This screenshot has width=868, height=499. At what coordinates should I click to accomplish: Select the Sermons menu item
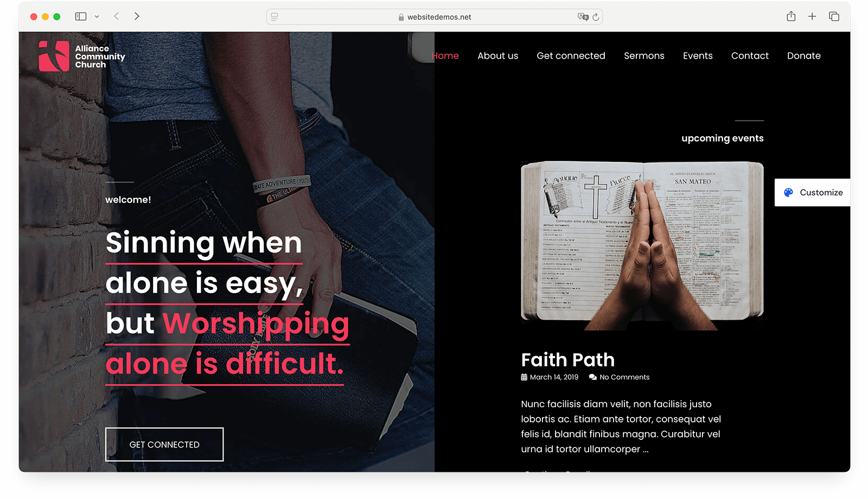tap(644, 55)
